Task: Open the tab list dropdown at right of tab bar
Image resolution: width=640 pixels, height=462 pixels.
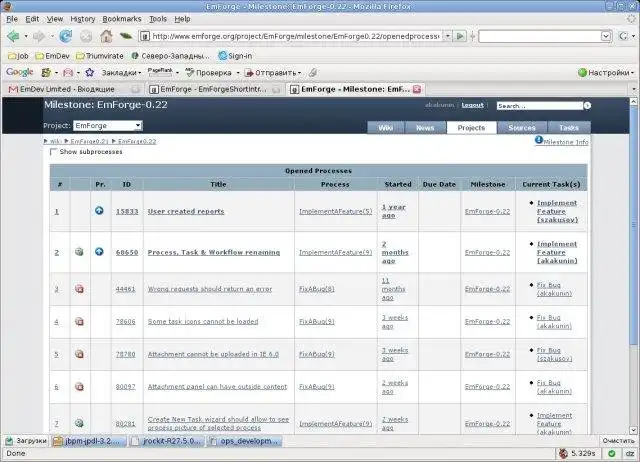Action: point(634,89)
